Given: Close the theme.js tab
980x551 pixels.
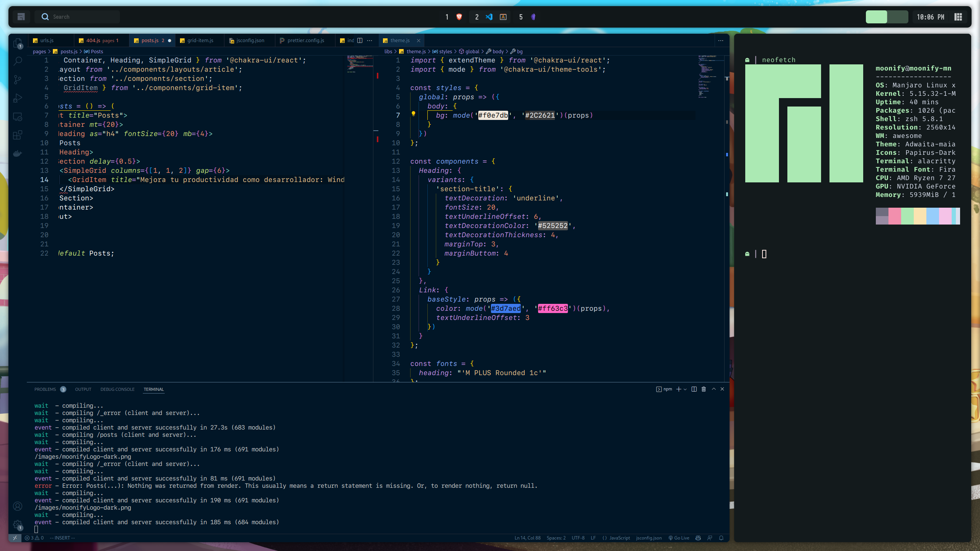Looking at the screenshot, I should pyautogui.click(x=419, y=40).
